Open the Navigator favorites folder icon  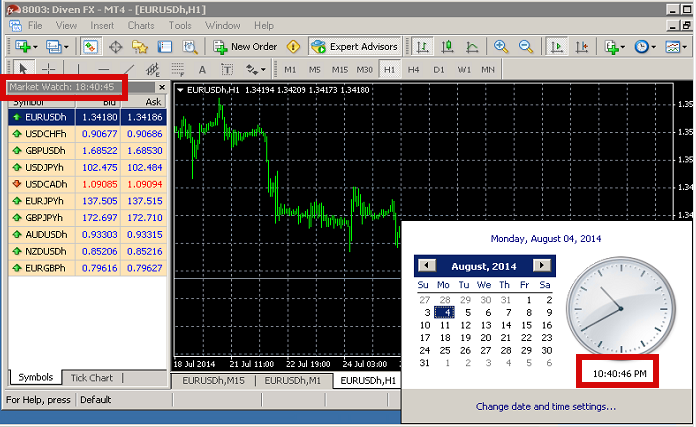pyautogui.click(x=140, y=47)
